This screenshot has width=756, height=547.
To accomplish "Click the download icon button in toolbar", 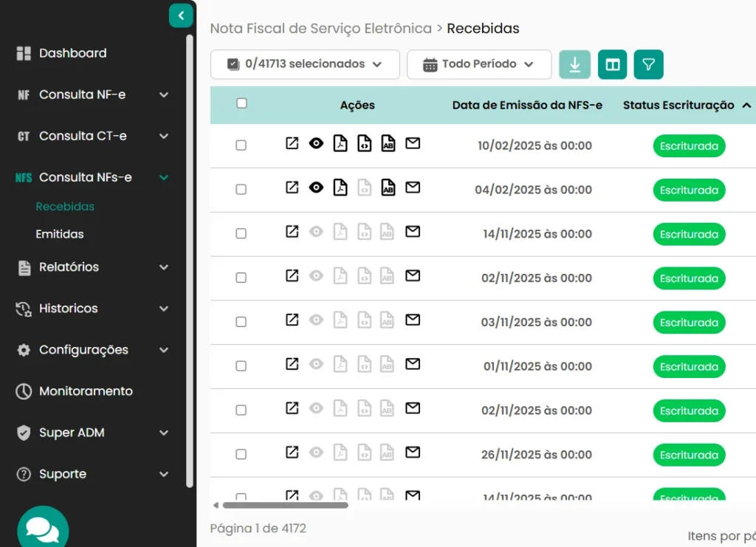I will [574, 64].
